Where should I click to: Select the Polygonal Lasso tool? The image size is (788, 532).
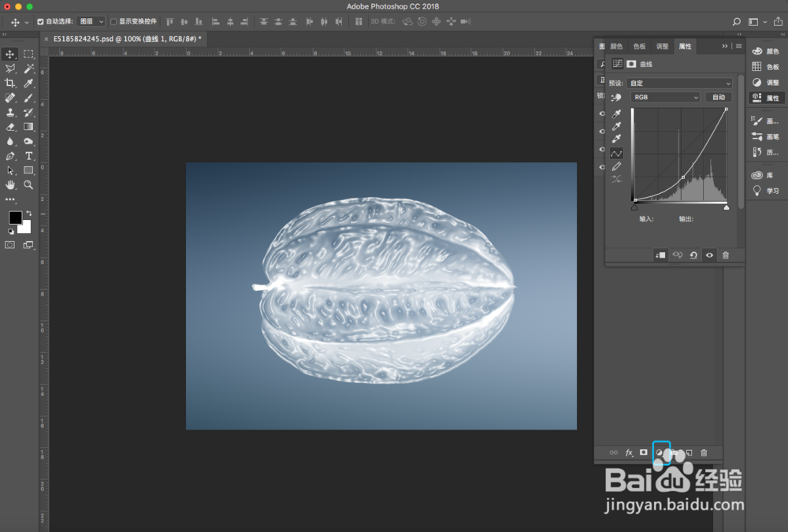(9, 69)
